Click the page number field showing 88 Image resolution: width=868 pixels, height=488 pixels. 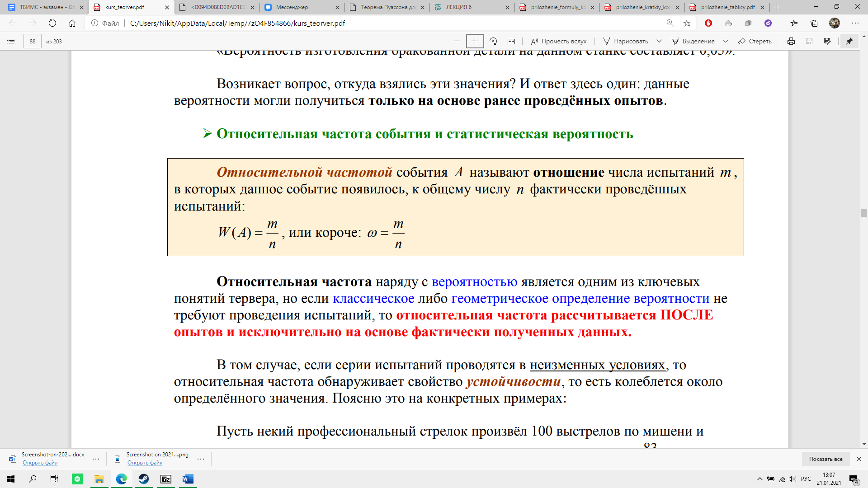(33, 41)
